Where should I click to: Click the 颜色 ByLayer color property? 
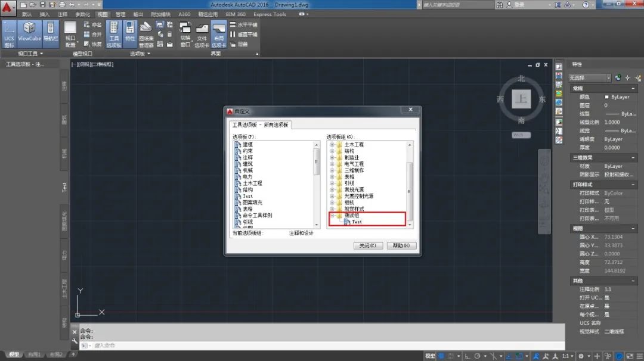click(620, 97)
